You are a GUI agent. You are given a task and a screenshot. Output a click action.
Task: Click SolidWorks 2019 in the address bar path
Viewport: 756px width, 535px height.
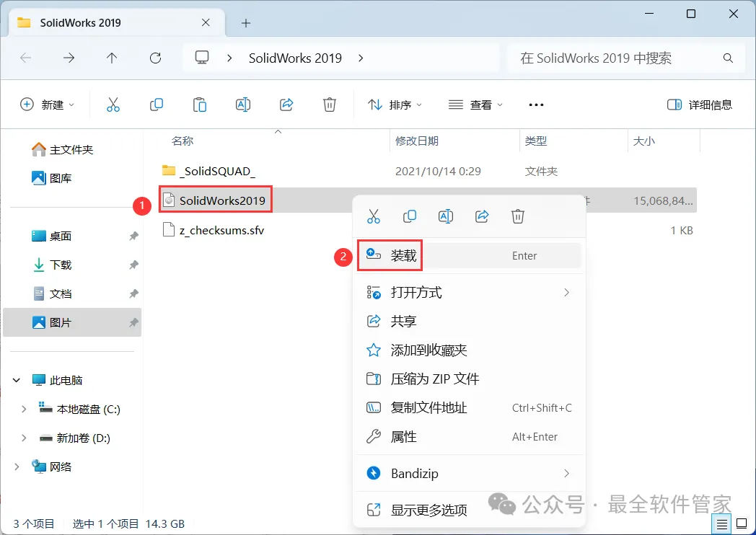(x=295, y=58)
